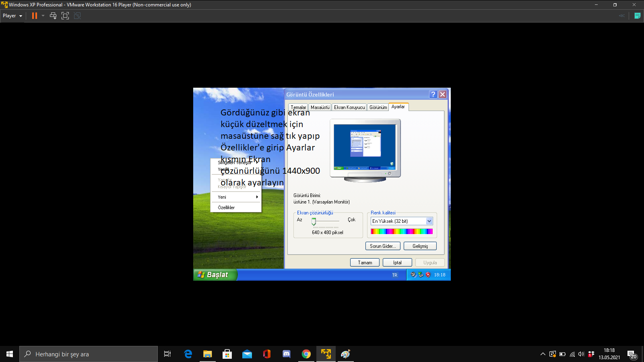Screen dimensions: 644x362
Task: Cancel with the İptal button
Action: click(397, 263)
